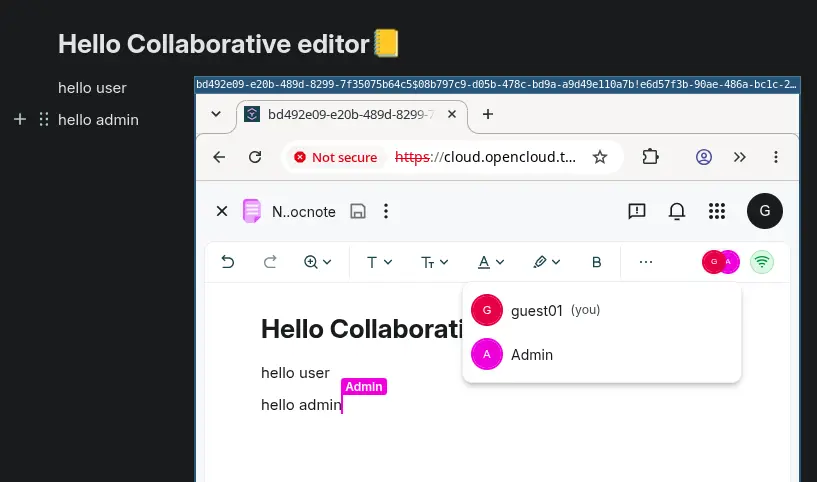Open the browser tab list chevron

216,114
